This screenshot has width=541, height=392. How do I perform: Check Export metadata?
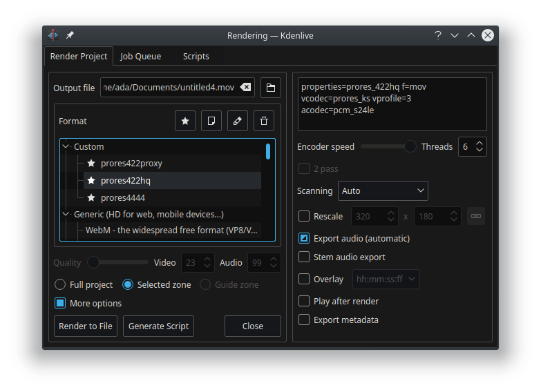(304, 320)
